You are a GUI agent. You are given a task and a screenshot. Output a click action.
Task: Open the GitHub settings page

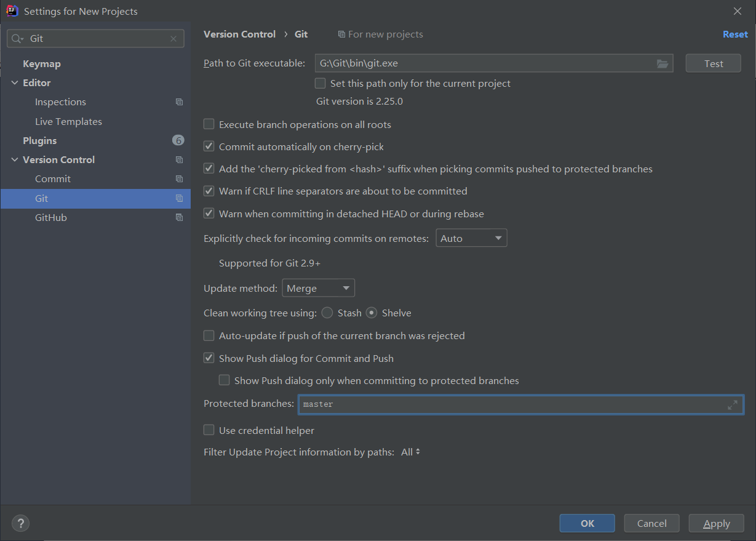pos(51,218)
